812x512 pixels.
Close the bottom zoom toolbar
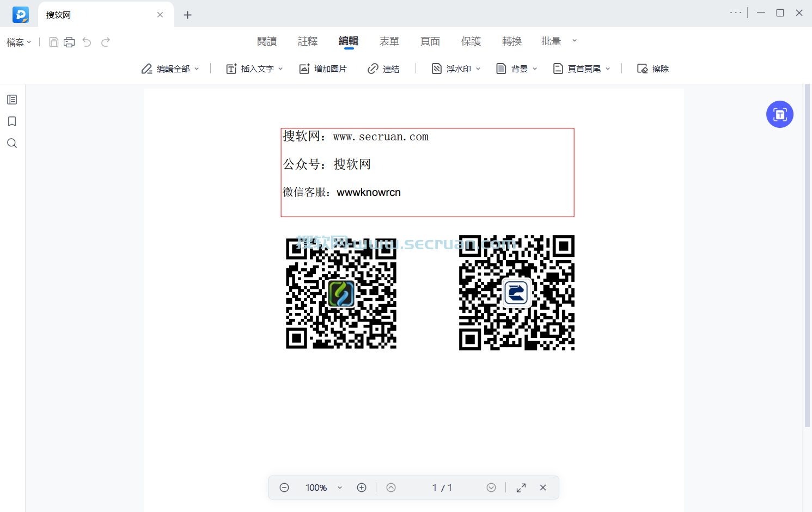tap(543, 488)
